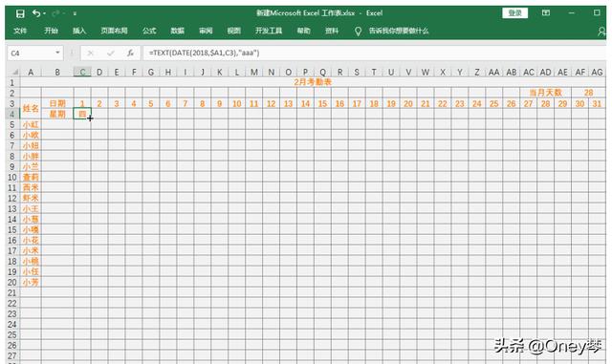Click the Cancel X icon in formula bar
612x364 pixels.
(90, 54)
